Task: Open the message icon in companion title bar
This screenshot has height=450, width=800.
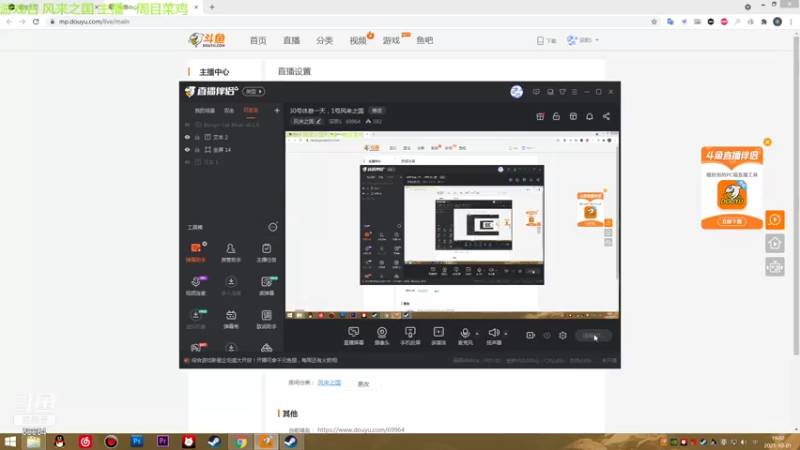Action: pos(536,92)
